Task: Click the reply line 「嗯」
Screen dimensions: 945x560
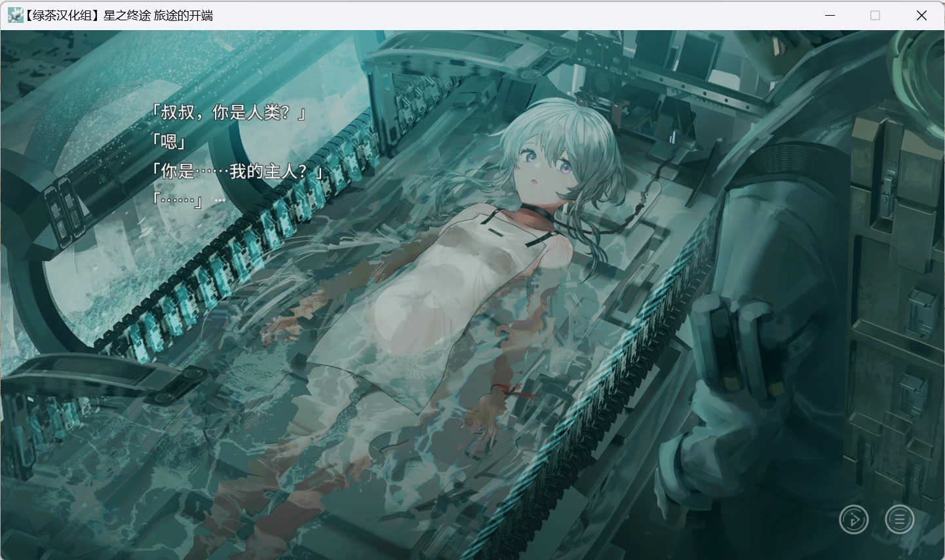Action: [x=168, y=142]
